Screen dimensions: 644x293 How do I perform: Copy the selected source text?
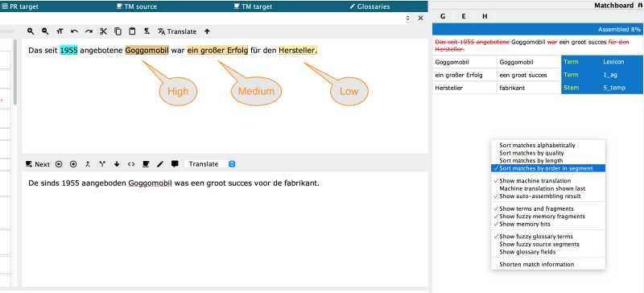point(118,31)
